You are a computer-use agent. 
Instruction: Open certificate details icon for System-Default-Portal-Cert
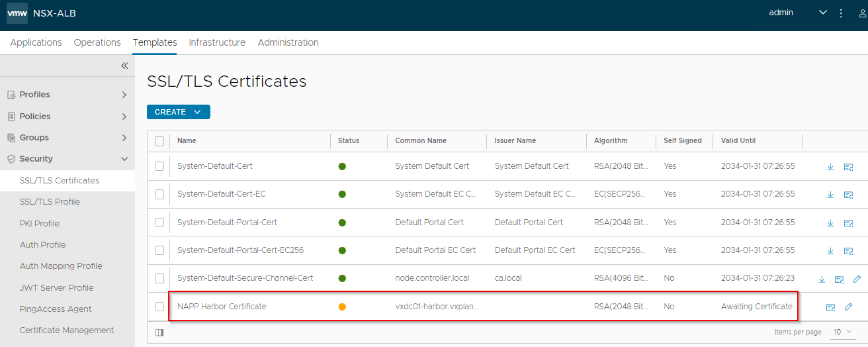[x=848, y=223]
